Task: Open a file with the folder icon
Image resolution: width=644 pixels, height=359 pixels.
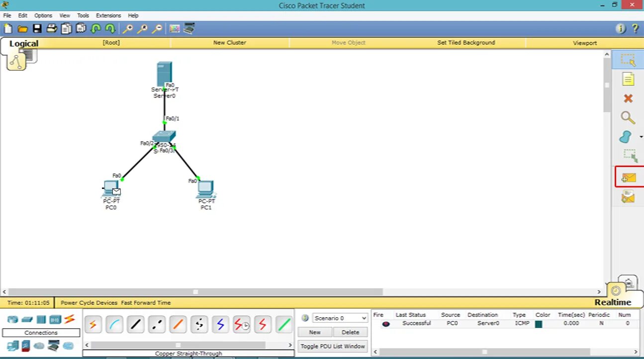Action: click(x=22, y=29)
